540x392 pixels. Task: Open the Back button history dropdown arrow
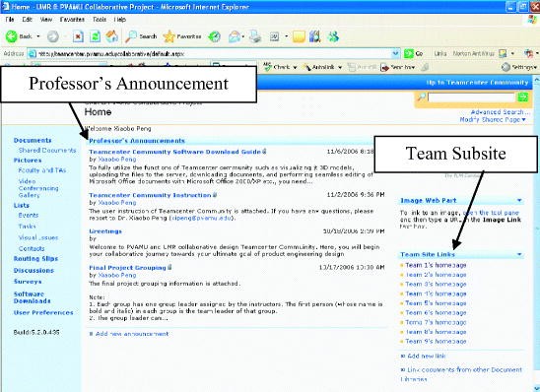coord(38,36)
